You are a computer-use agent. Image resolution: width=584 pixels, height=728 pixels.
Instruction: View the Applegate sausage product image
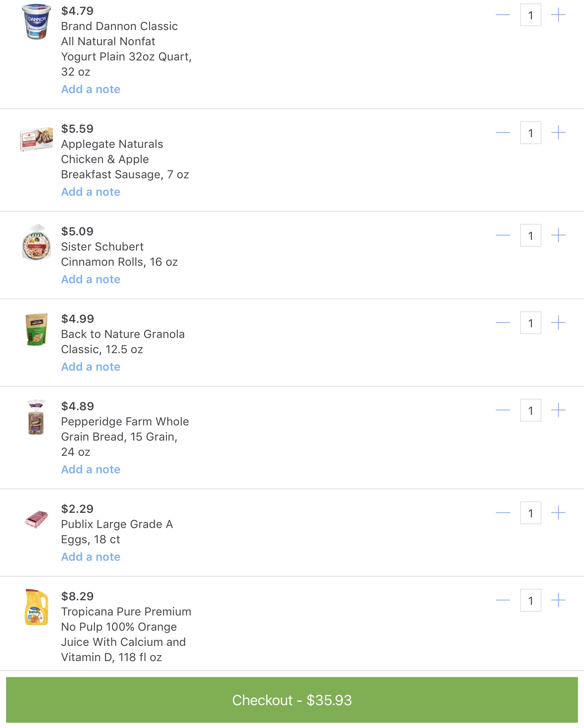pyautogui.click(x=36, y=140)
